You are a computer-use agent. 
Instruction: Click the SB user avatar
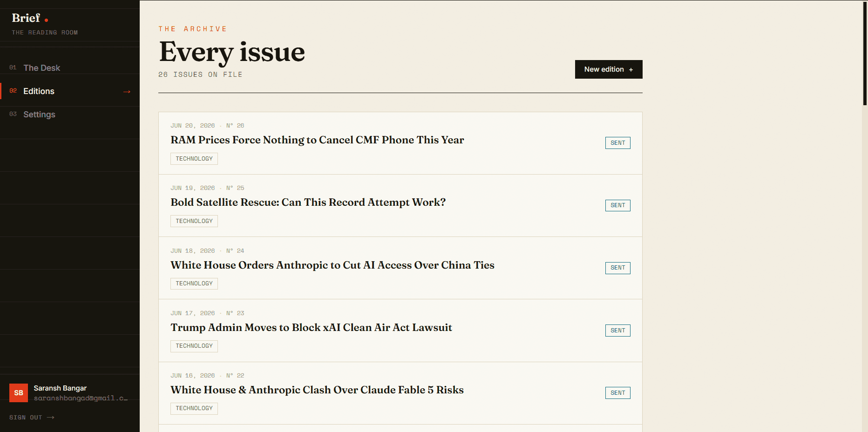(19, 393)
